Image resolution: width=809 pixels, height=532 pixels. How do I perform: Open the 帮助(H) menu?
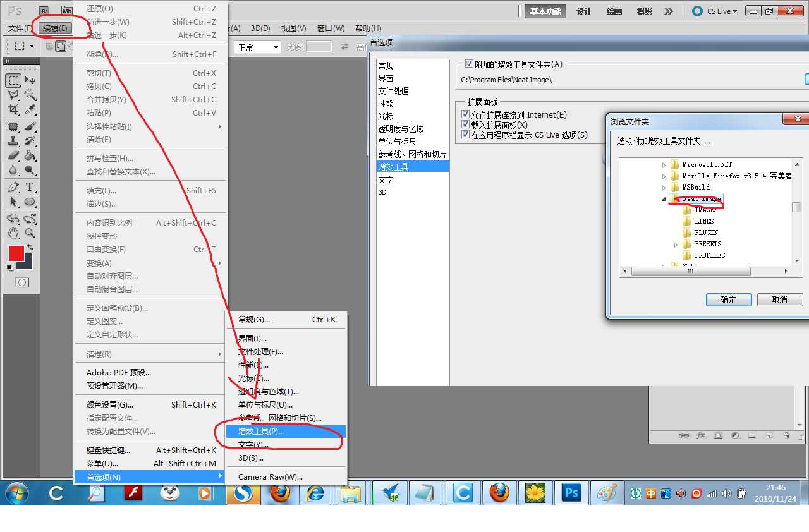point(368,28)
